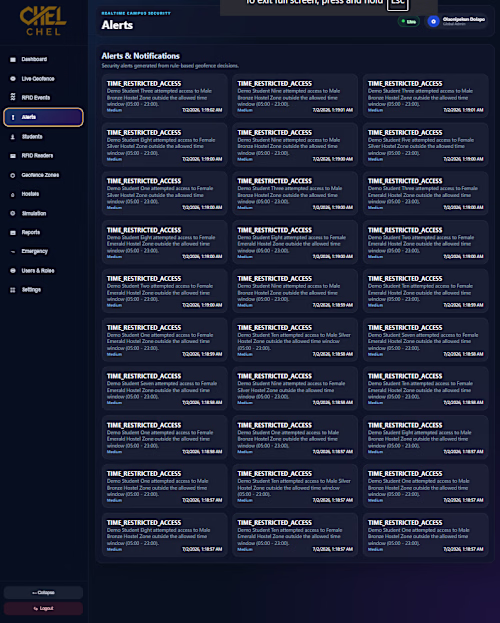This screenshot has height=623, width=500.
Task: Open Student Three Male Bronze alert at 1:19:02 AM
Action: click(x=165, y=96)
